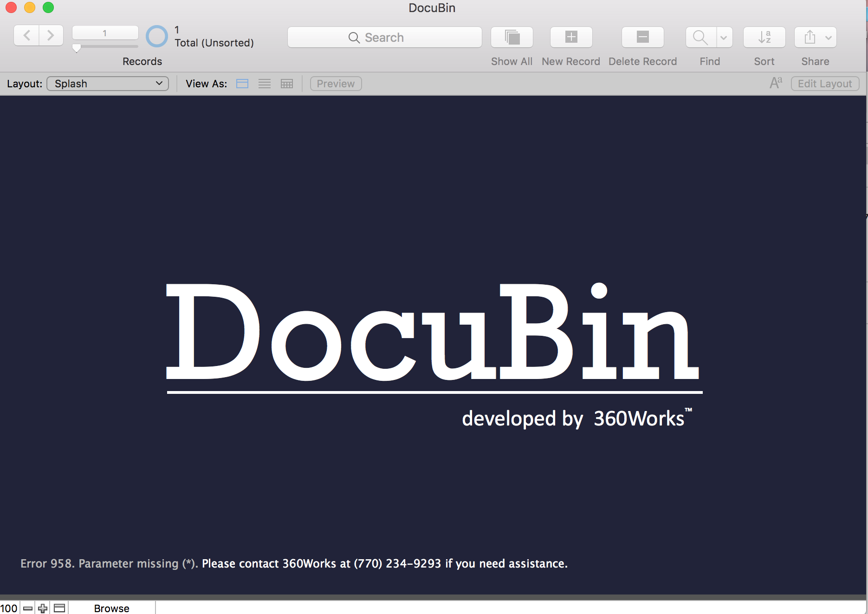Click the zoom in icon in status bar
Image resolution: width=868 pixels, height=614 pixels.
click(x=43, y=608)
